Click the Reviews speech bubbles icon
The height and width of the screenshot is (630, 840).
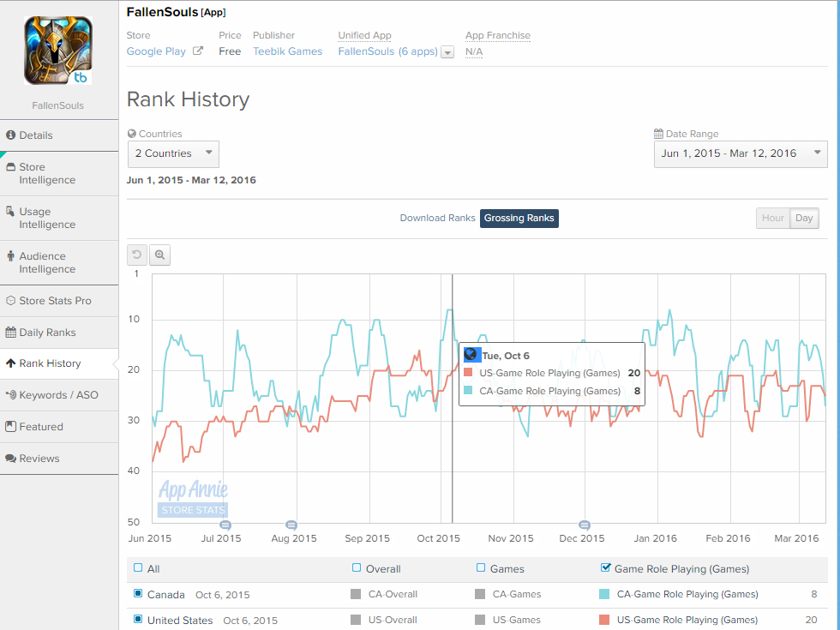10,458
